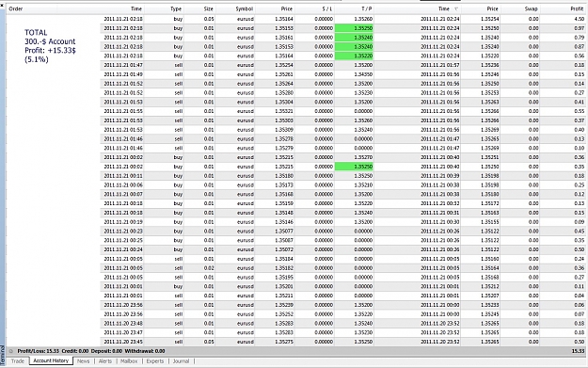
Task: Click the close time 2011.11.21 00:39
Action: tap(440, 176)
